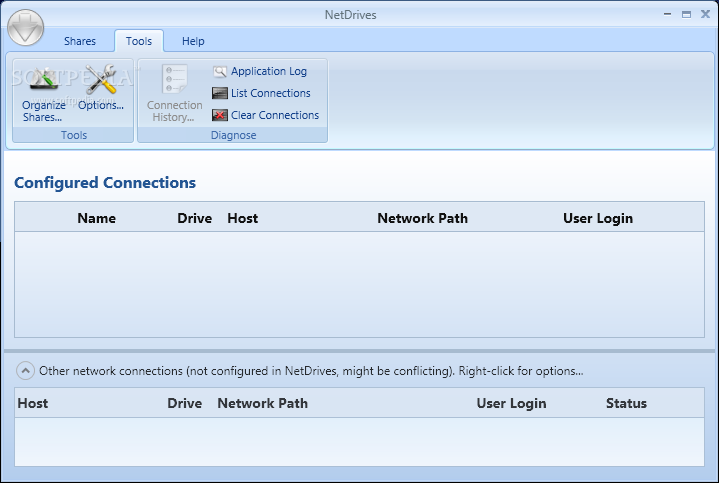Minimize the NetDrives window
This screenshot has width=719, height=483.
click(x=668, y=14)
